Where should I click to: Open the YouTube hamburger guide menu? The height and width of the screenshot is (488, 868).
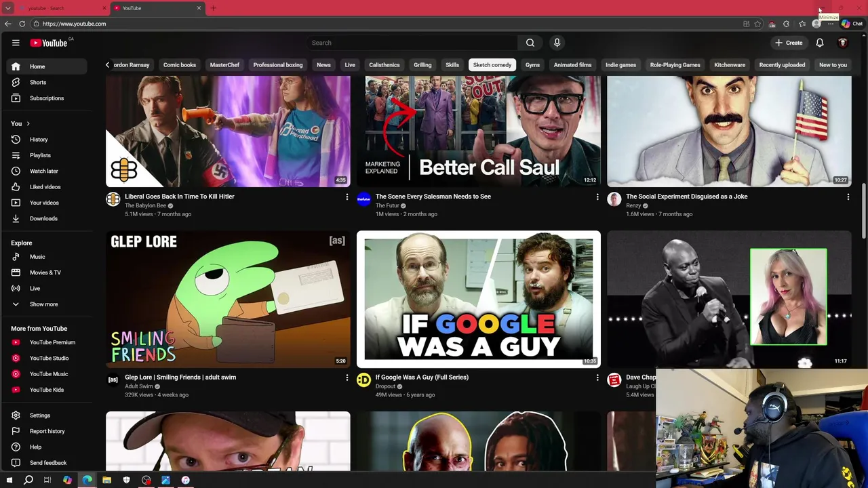pyautogui.click(x=16, y=43)
